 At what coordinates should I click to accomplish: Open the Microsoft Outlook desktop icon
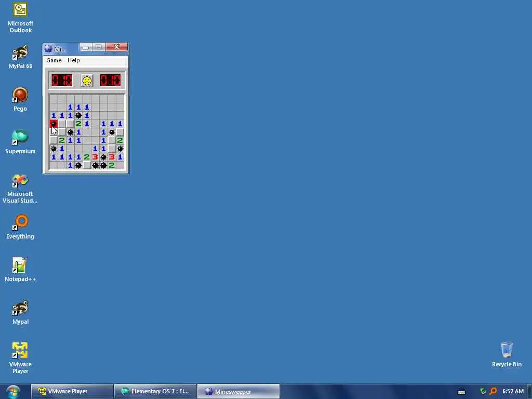click(x=20, y=18)
